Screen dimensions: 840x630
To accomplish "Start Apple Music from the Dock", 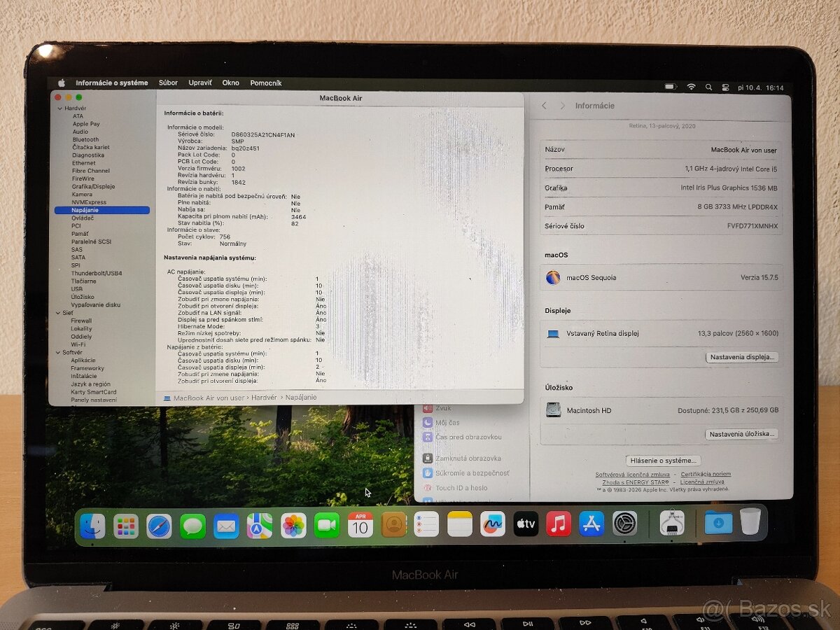I will (x=559, y=524).
